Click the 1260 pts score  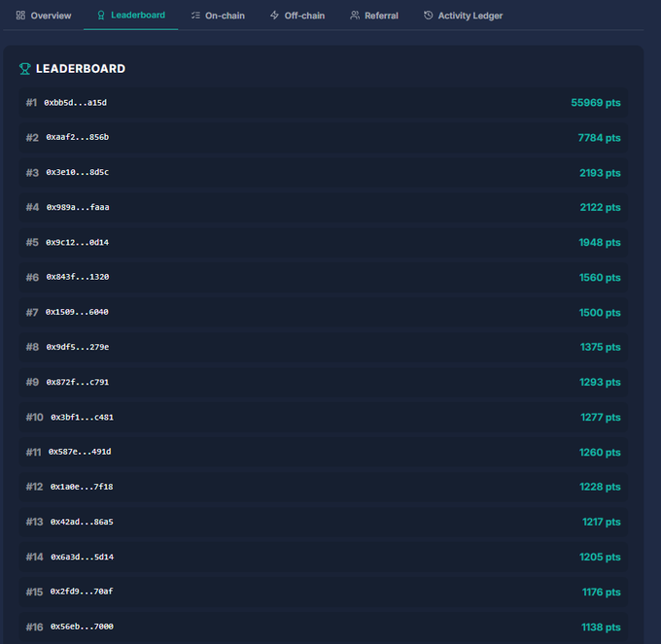pos(600,453)
